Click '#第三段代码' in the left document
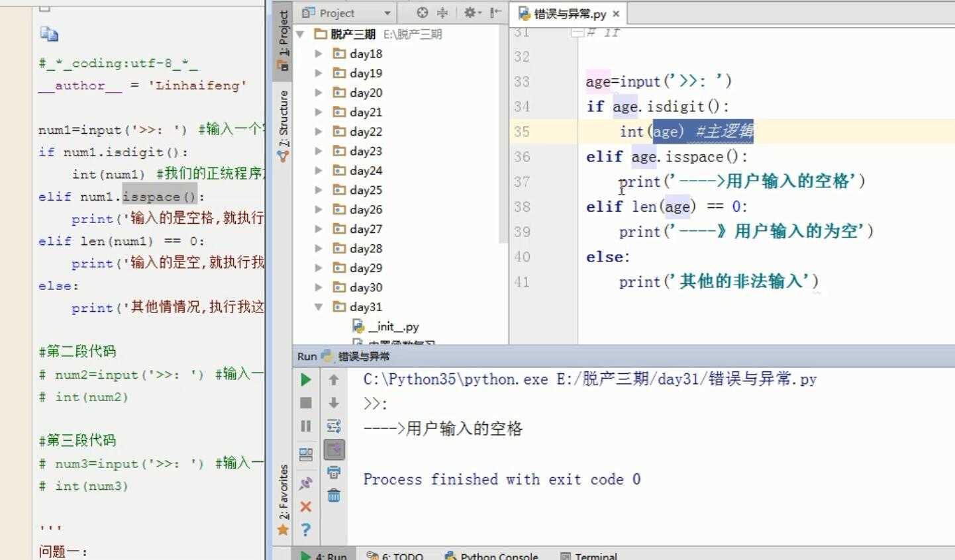Screen dimensions: 955x560 coord(77,440)
